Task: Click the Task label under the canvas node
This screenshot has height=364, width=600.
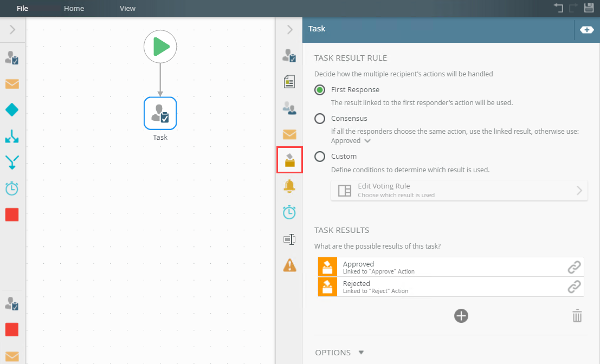Action: tap(160, 137)
